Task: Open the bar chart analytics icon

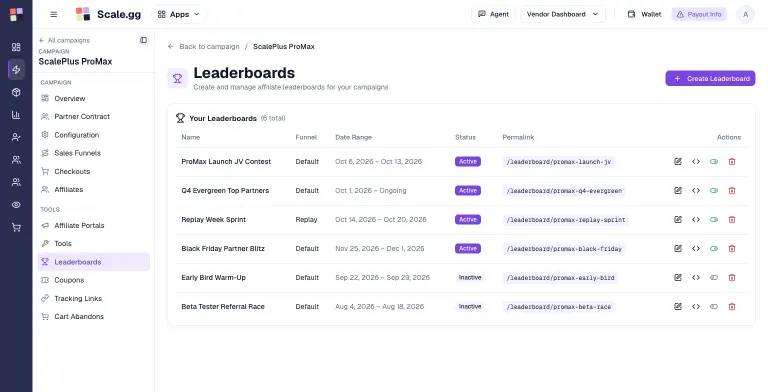Action: (x=16, y=115)
